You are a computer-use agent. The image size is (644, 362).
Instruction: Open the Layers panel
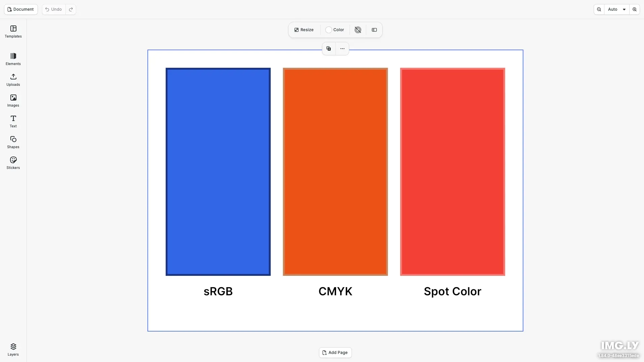(13, 350)
